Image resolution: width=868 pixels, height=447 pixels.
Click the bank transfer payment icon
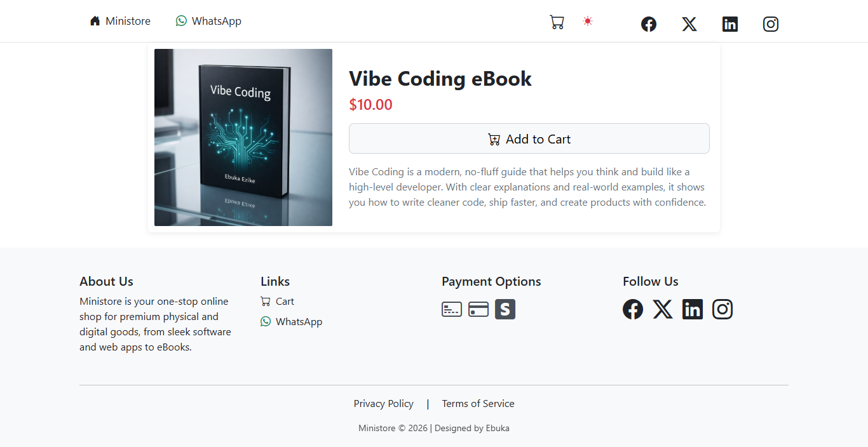(x=452, y=309)
